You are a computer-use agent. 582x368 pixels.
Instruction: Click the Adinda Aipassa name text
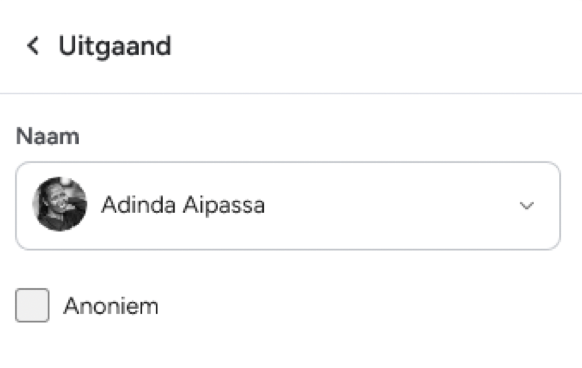tap(183, 205)
